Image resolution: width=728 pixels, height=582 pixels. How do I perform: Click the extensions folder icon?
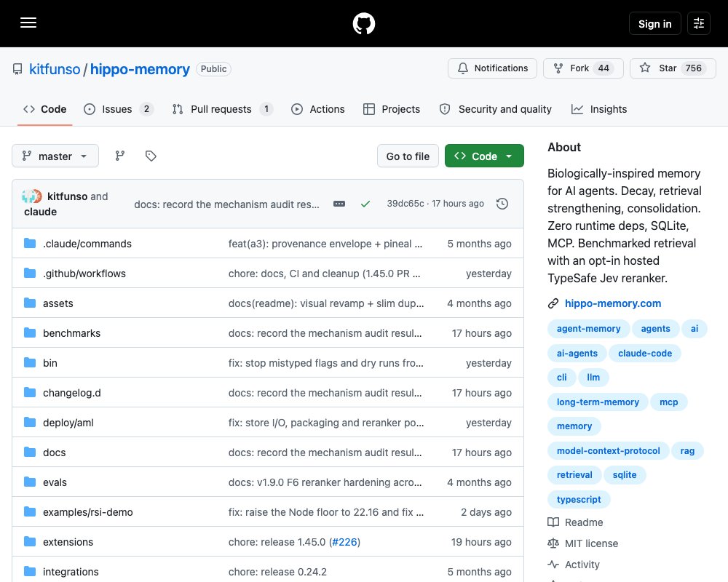[x=30, y=541]
